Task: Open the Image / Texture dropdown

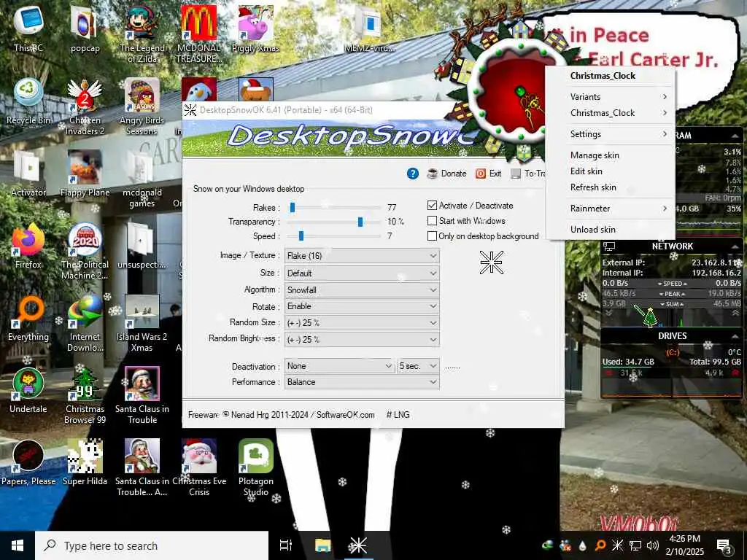Action: pyautogui.click(x=362, y=256)
